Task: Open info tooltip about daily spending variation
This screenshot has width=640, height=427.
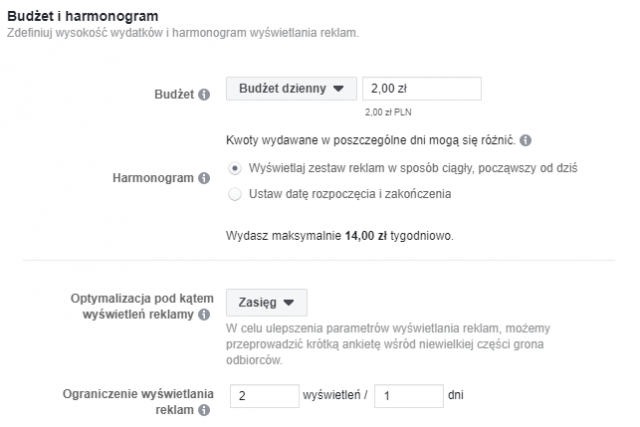Action: [526, 141]
